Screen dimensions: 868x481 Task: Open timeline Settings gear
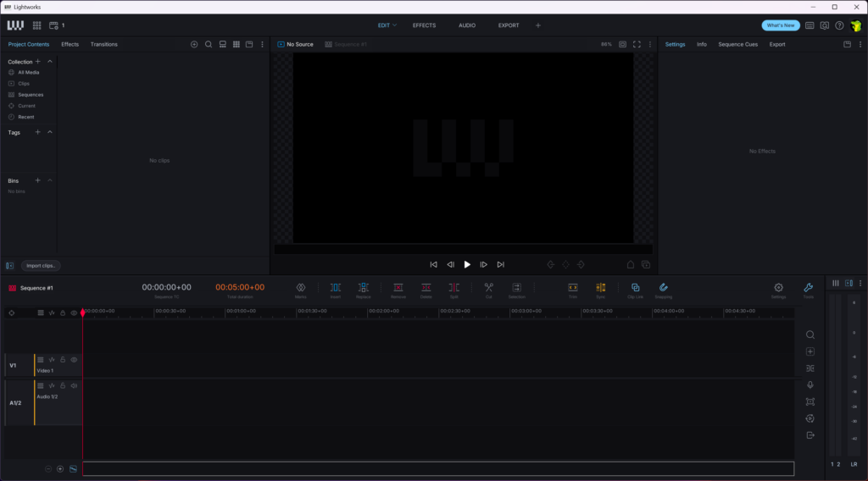(x=778, y=287)
